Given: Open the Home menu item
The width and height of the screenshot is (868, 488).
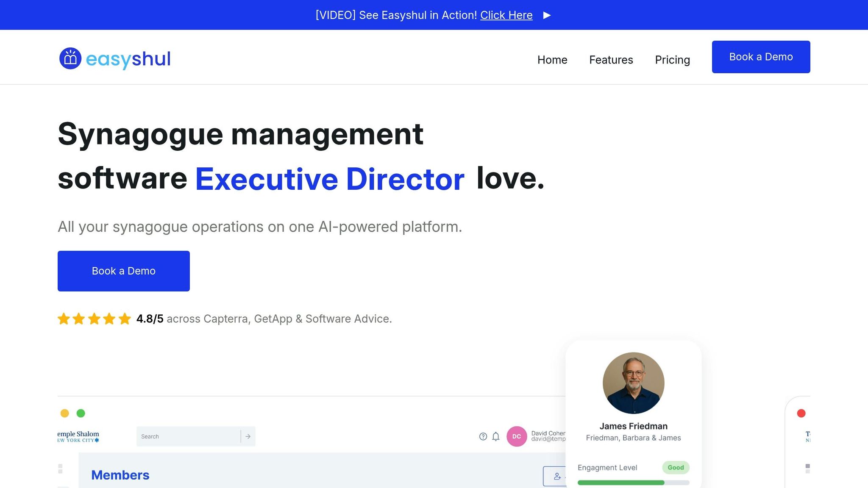Looking at the screenshot, I should click(x=552, y=60).
